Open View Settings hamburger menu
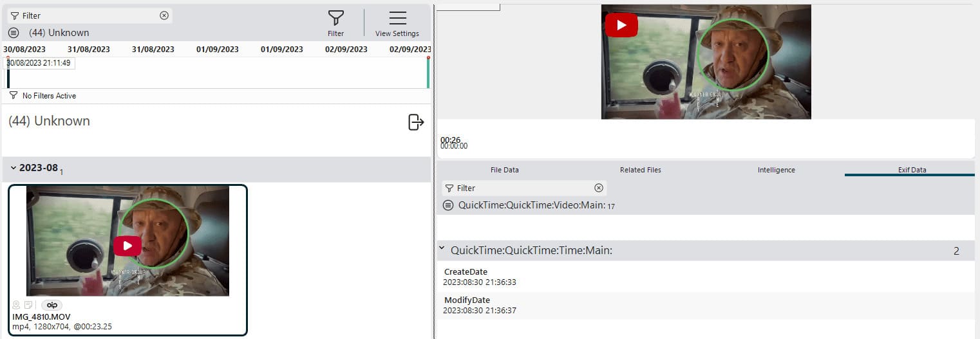Image resolution: width=980 pixels, height=339 pixels. click(397, 23)
